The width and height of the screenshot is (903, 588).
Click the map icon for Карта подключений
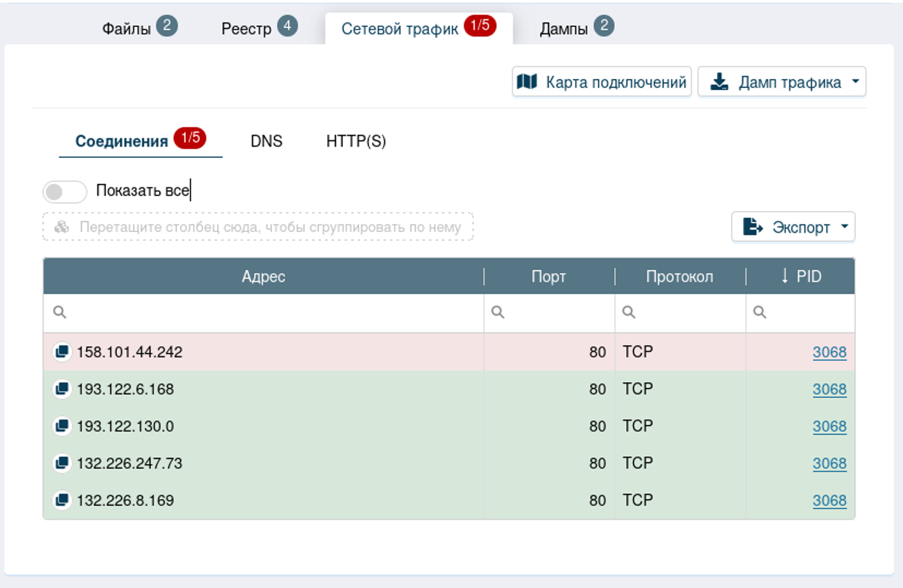click(x=527, y=82)
